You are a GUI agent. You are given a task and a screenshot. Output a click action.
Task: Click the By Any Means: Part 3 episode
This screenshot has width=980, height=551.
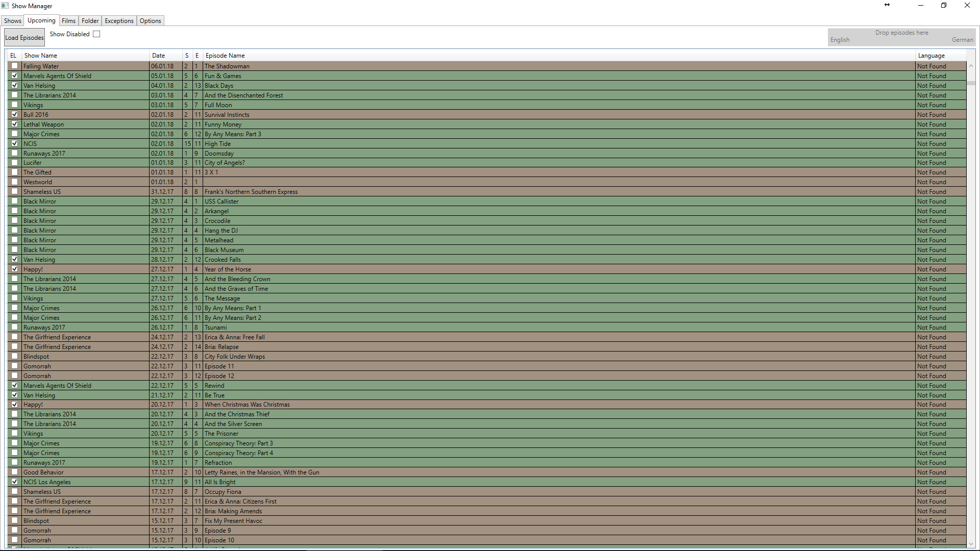233,134
